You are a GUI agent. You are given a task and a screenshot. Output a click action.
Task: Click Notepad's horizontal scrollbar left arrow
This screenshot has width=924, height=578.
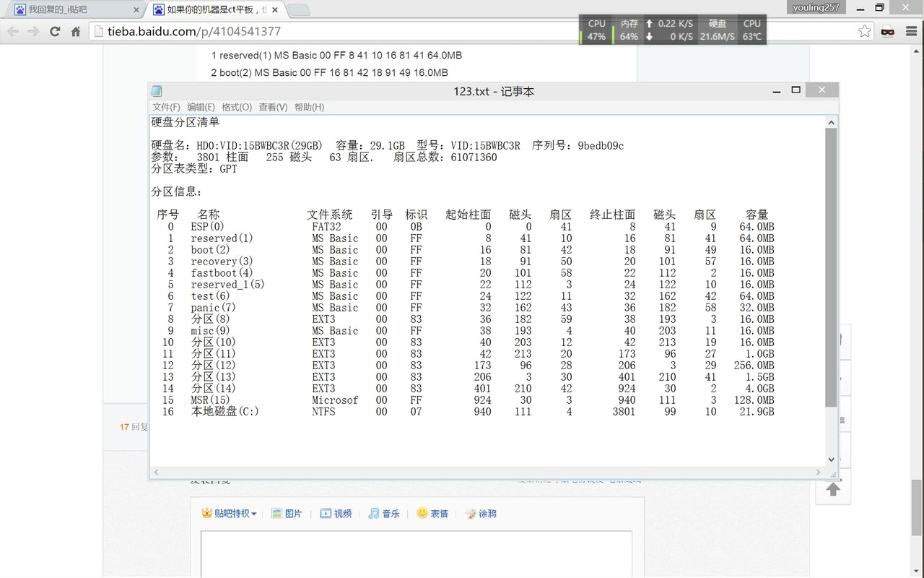(x=157, y=472)
